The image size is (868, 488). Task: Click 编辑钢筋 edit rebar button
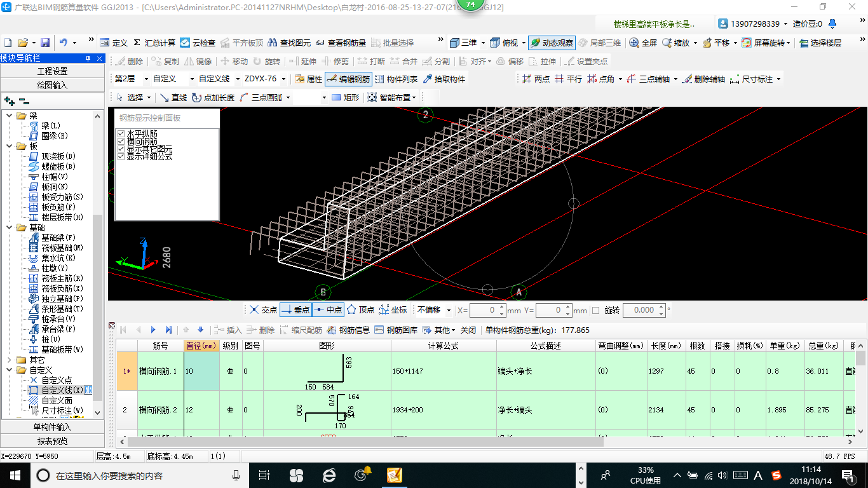348,79
